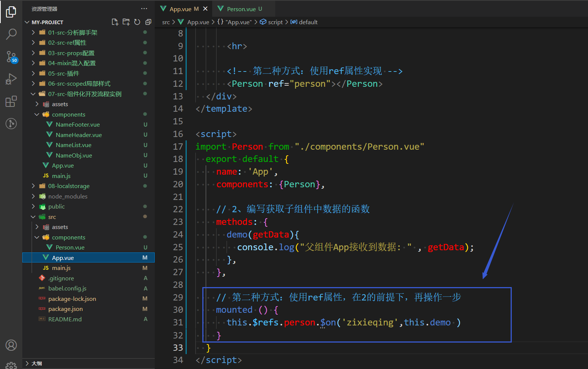
Task: Close the App.vue editor tab
Action: coord(205,9)
